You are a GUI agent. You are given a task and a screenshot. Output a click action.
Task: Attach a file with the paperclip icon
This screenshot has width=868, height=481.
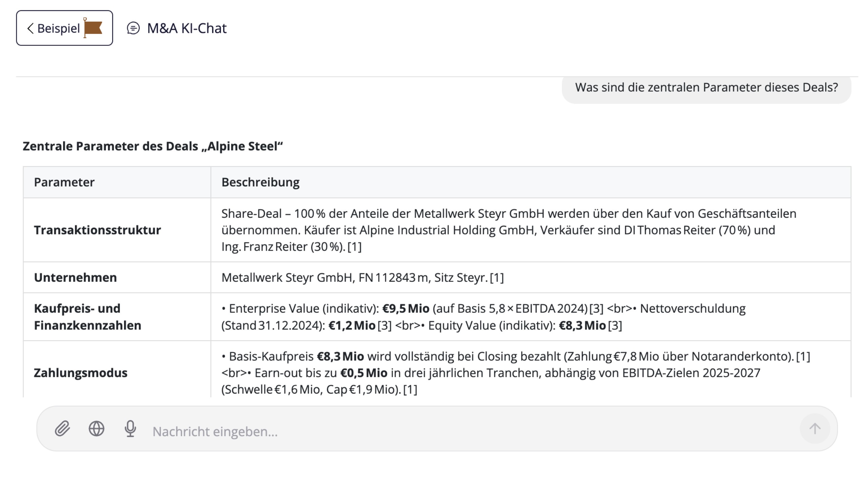(x=62, y=429)
